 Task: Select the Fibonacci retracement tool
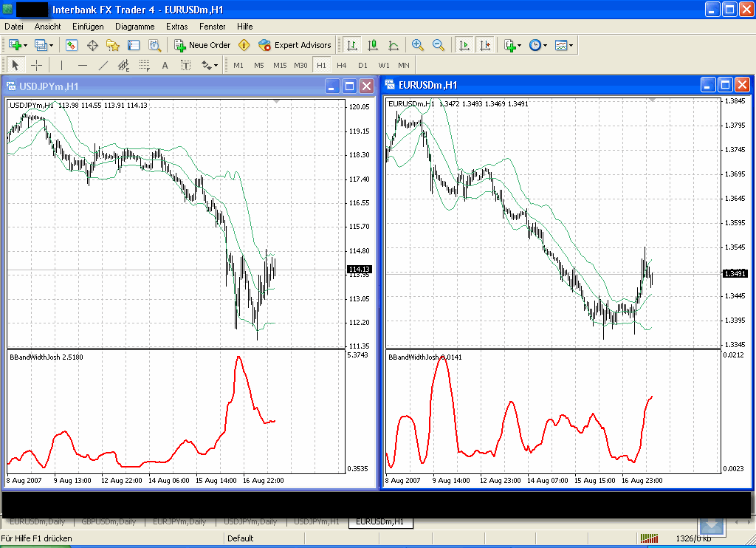(x=145, y=65)
